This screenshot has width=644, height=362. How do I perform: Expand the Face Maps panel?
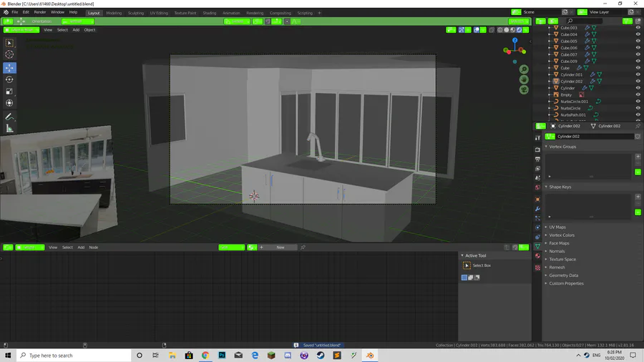point(546,243)
